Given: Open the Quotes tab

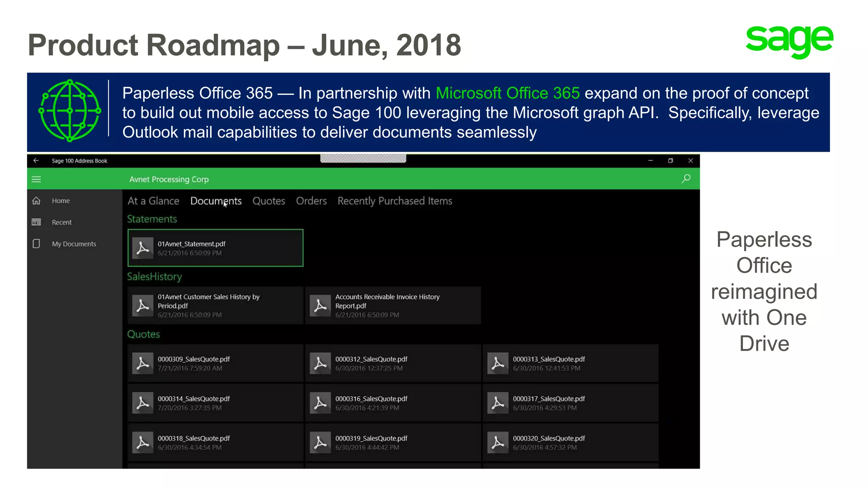Looking at the screenshot, I should pyautogui.click(x=269, y=201).
